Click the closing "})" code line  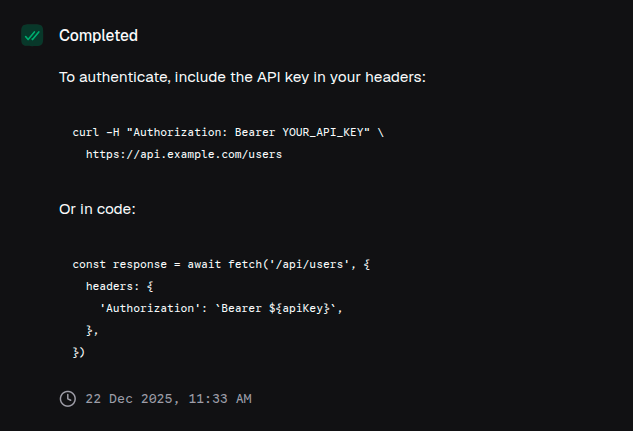[x=79, y=352]
